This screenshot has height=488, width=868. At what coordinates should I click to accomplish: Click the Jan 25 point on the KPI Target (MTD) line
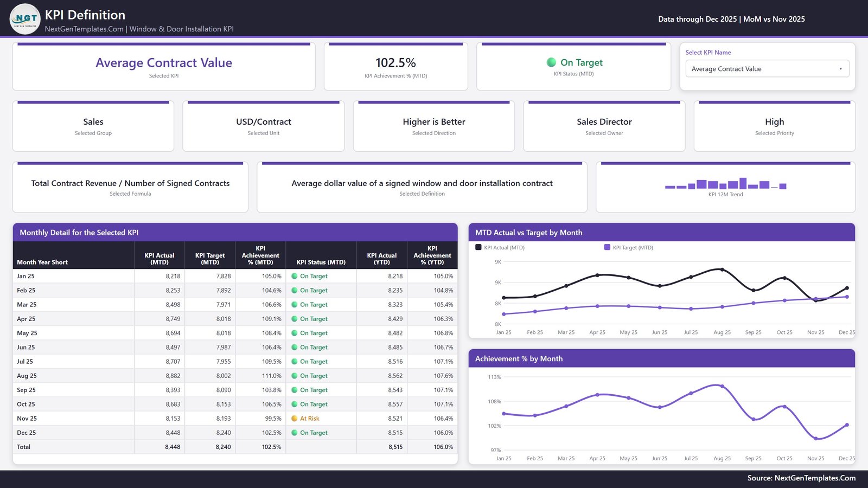click(504, 314)
